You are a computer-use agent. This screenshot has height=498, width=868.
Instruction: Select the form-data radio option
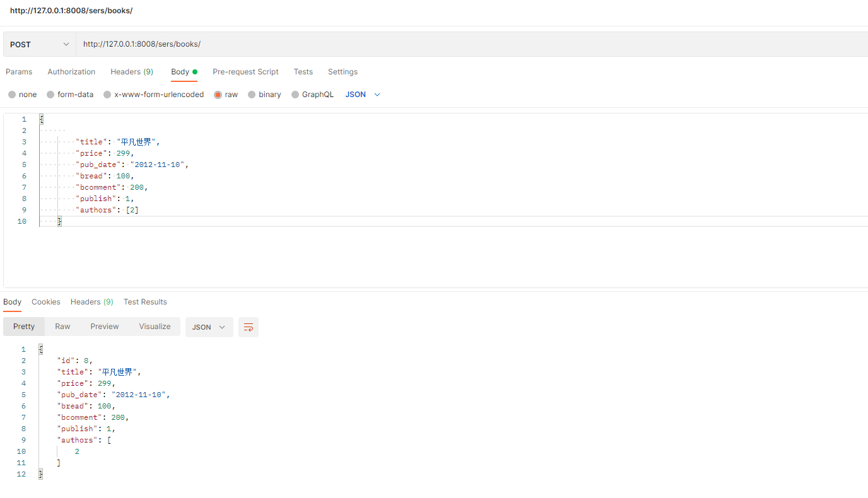[50, 95]
